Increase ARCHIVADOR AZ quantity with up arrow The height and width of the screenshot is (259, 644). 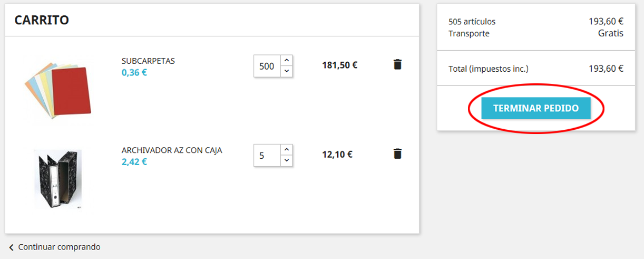286,150
